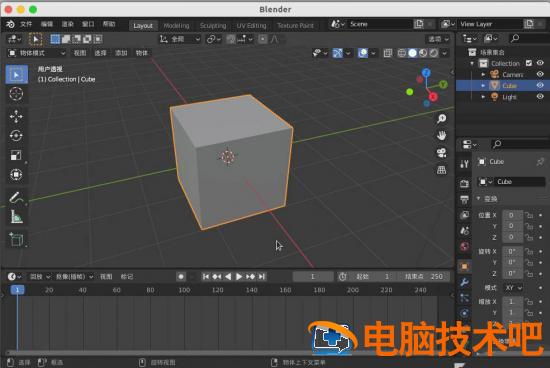Pick the Measure tool

pyautogui.click(x=16, y=217)
